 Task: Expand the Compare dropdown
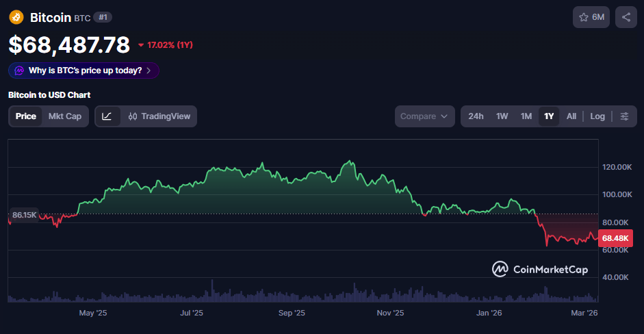click(x=425, y=116)
